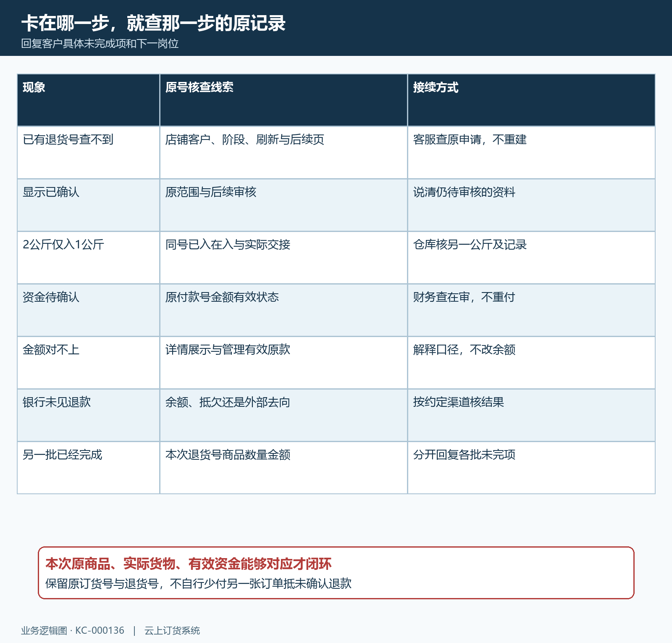Click the cell 仓库核另一公斤及记录

[x=531, y=258]
